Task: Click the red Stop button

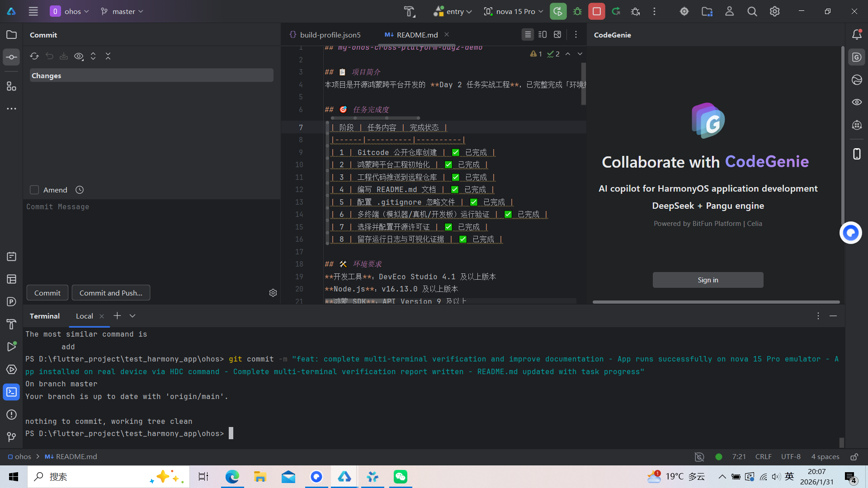Action: 596,11
